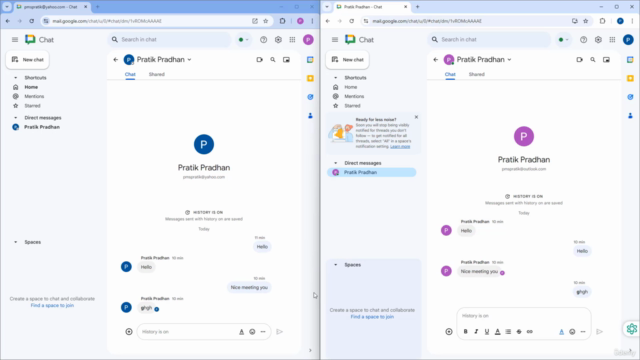This screenshot has height=360, width=640.
Task: Open Tasks side panel icon in left window
Action: click(310, 97)
